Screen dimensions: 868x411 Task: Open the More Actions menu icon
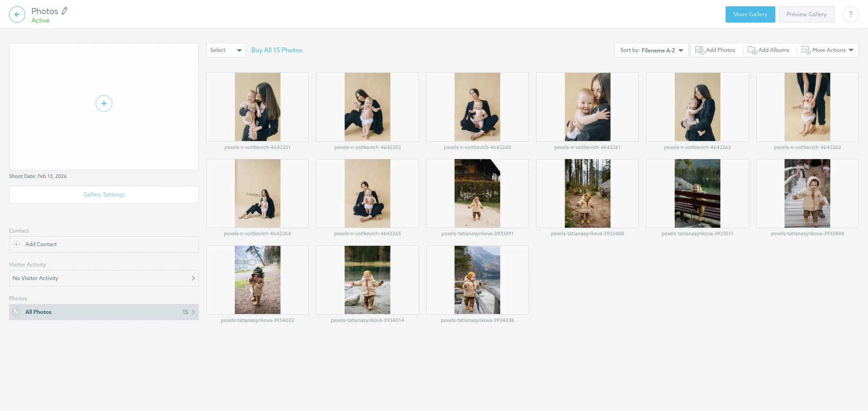point(807,50)
